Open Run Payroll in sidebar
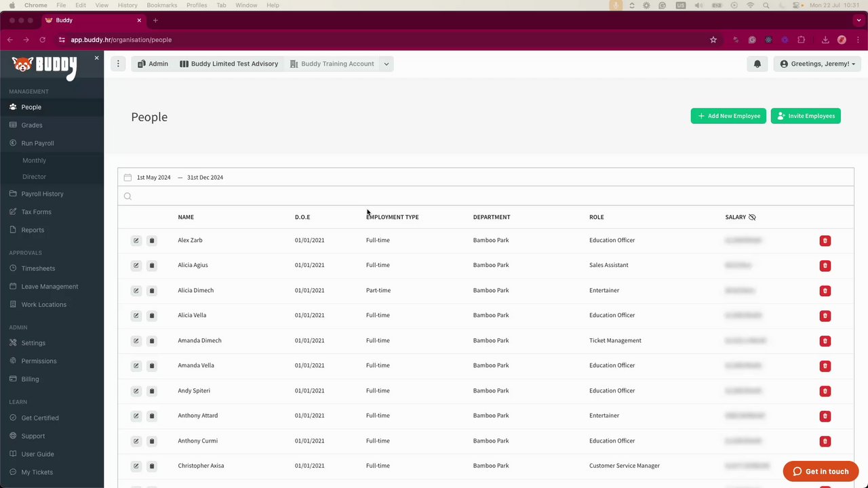Viewport: 868px width, 488px height. point(37,144)
